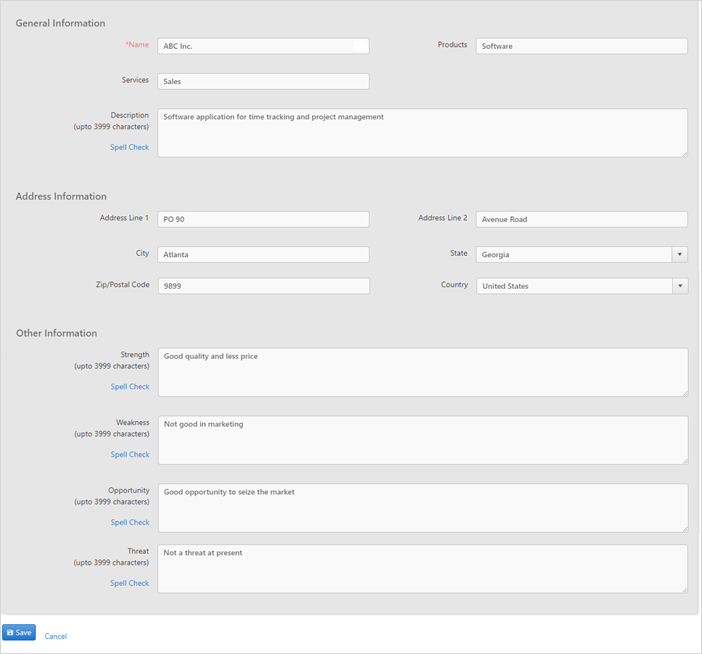Click into the Products field
This screenshot has width=702, height=654.
(x=582, y=46)
